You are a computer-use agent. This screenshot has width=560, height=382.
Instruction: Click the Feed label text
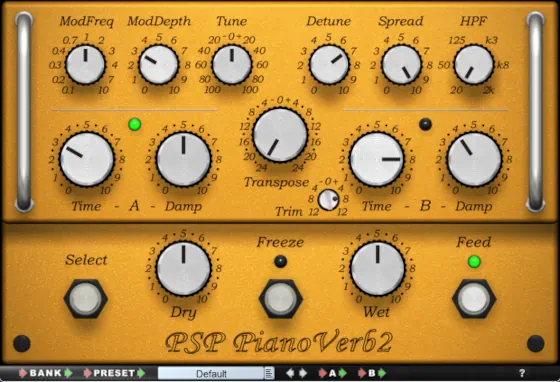474,242
